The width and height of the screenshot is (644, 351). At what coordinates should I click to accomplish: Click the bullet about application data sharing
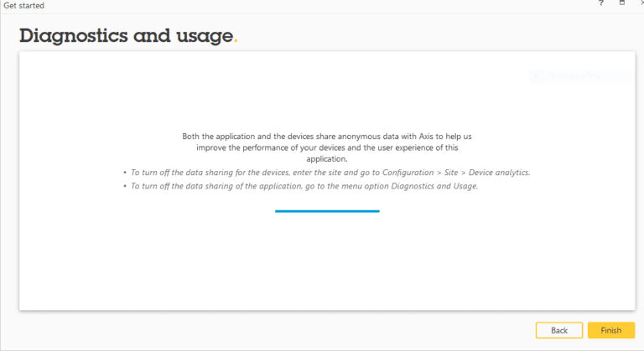coord(304,186)
